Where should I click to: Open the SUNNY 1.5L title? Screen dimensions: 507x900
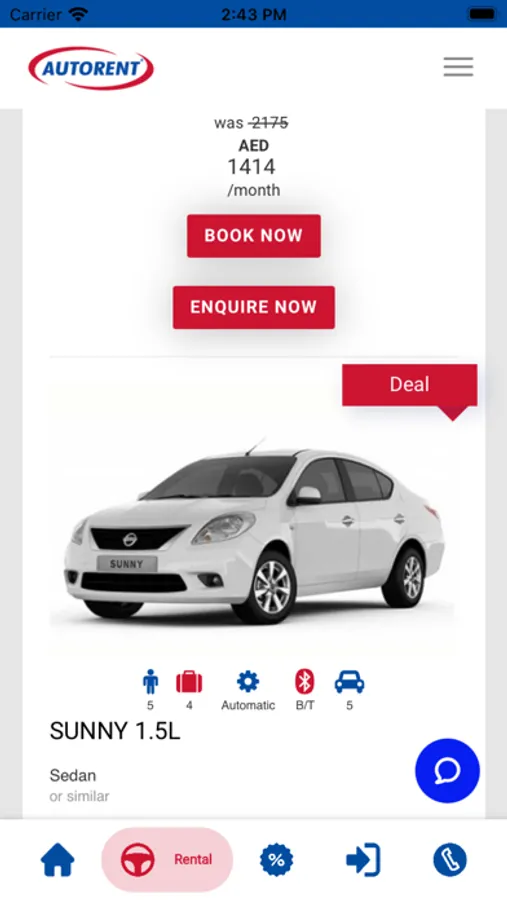(x=115, y=731)
